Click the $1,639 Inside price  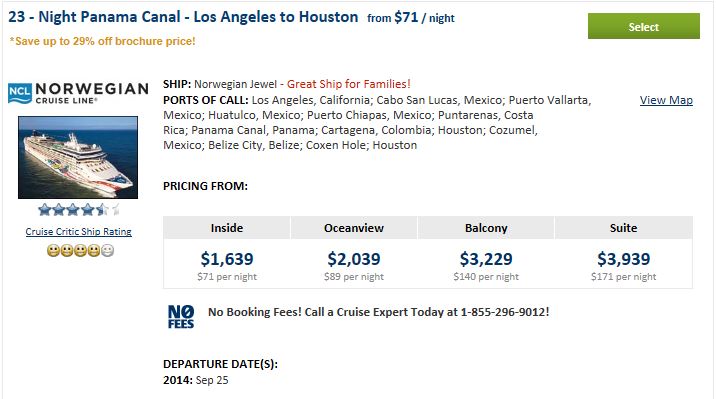click(226, 259)
